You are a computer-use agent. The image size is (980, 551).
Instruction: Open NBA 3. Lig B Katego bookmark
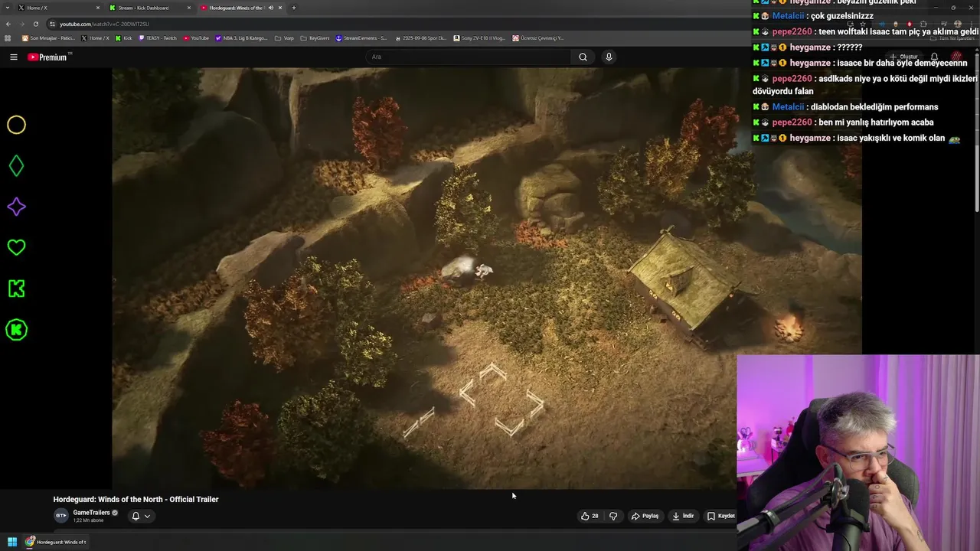point(242,37)
